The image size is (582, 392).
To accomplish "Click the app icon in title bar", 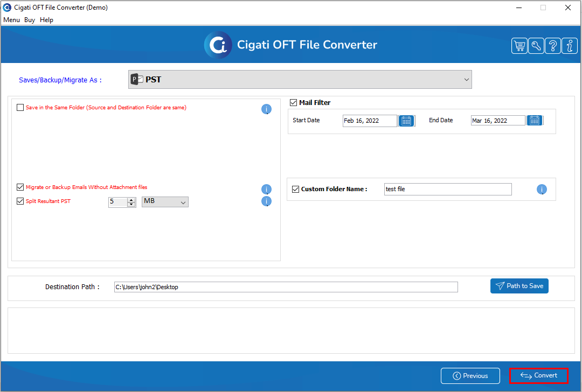I will (x=7, y=8).
